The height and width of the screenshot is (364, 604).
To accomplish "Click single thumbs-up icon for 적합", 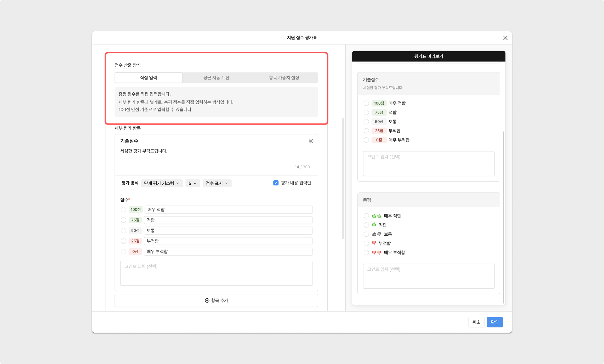I will 374,225.
